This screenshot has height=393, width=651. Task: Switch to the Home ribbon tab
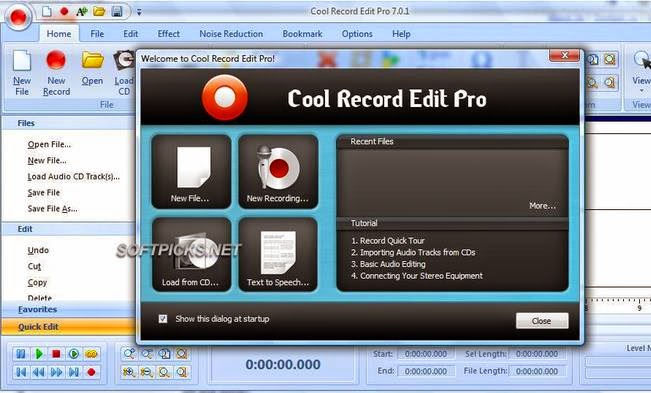pyautogui.click(x=59, y=34)
